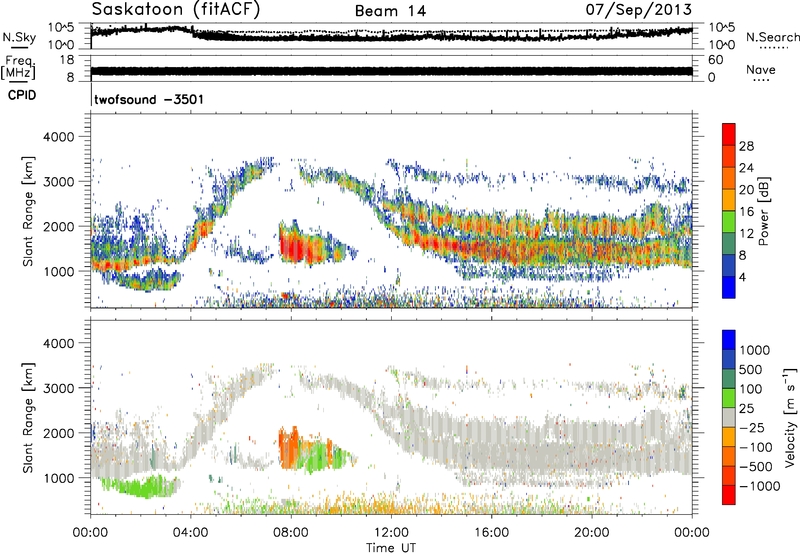Click the '12:00' time axis label
Viewport: 800px width, 554px height.
point(391,532)
